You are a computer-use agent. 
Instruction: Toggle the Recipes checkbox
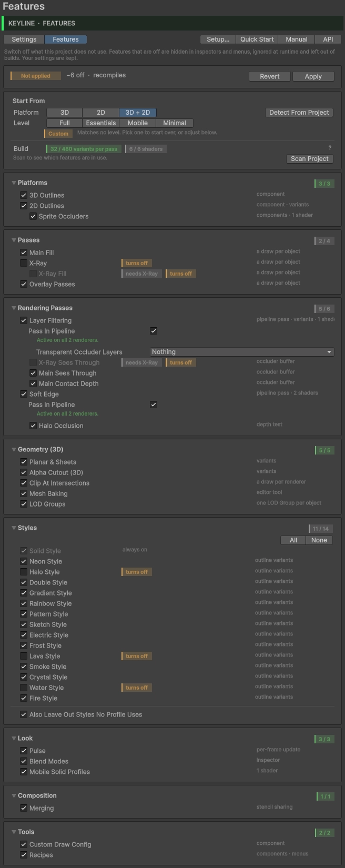(x=24, y=855)
